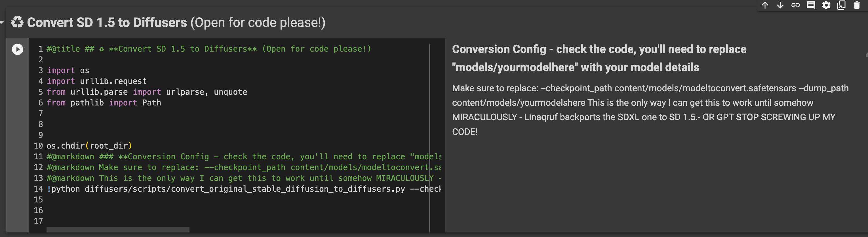868x237 pixels.
Task: Click line number 14 in the gutter
Action: coord(38,189)
